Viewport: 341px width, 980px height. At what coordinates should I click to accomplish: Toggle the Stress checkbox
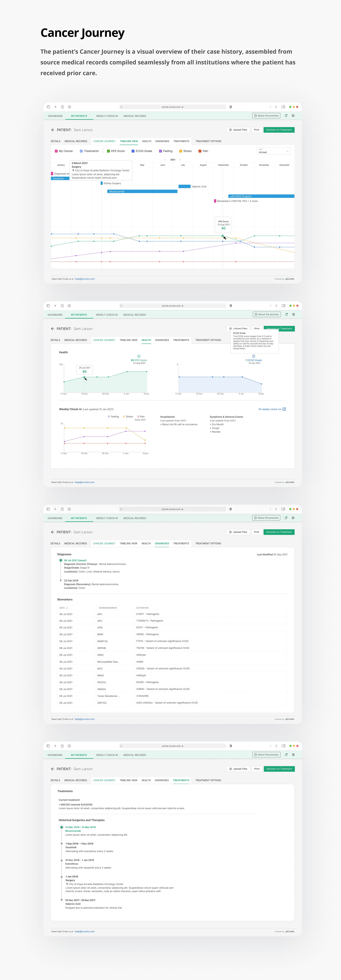click(x=181, y=151)
